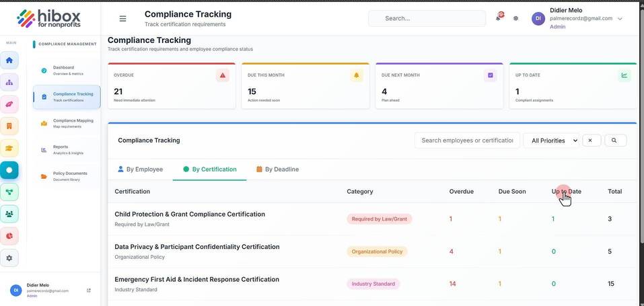Click overdue count 14 for Emergency First Aid
644x306 pixels.
pos(453,284)
